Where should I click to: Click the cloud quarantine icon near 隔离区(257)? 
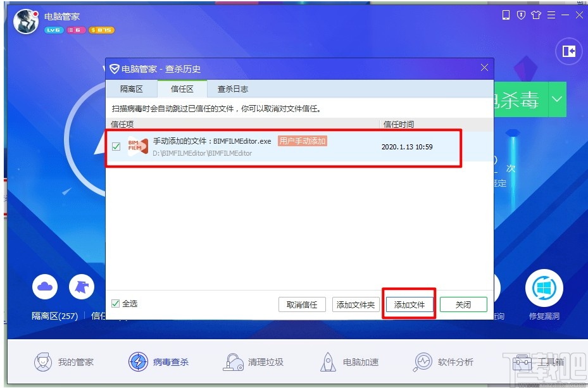45,286
